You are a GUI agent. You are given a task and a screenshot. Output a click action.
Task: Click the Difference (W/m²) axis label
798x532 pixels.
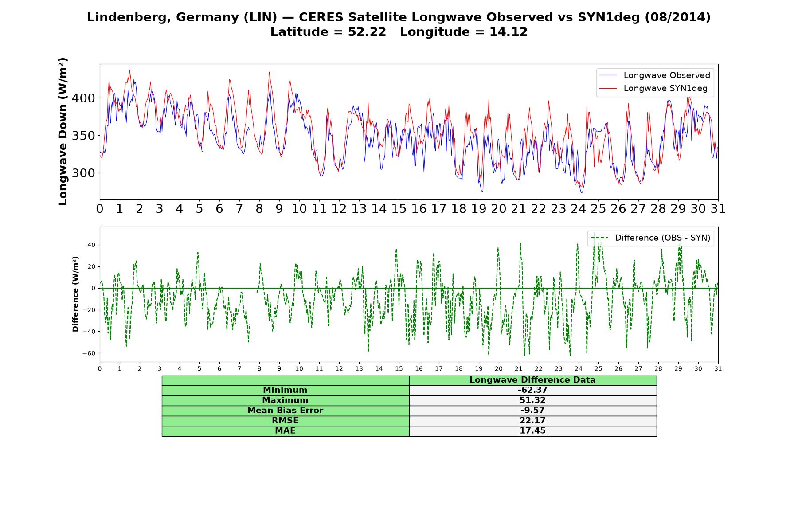75,294
